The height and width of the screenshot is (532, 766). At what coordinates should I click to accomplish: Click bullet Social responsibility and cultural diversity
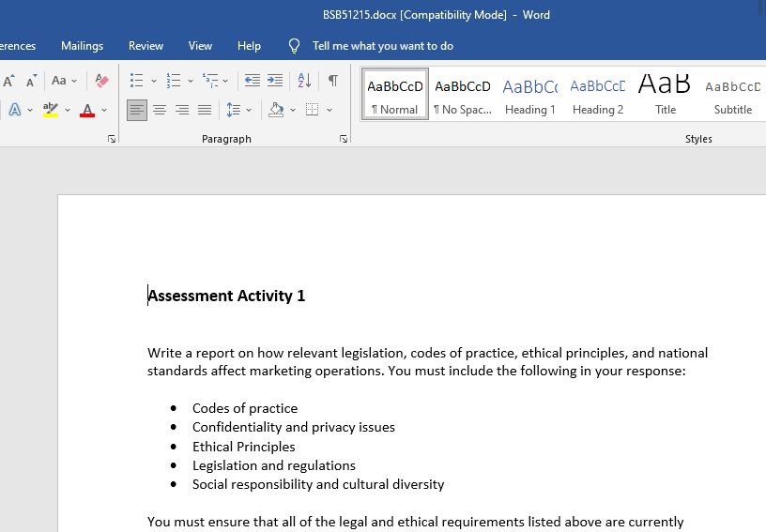318,484
